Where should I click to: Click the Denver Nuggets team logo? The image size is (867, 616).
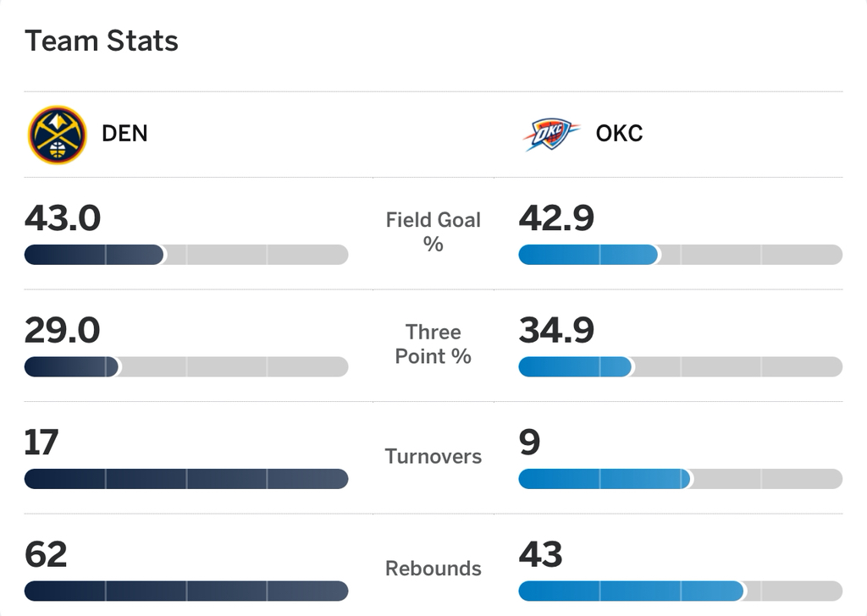pos(57,134)
